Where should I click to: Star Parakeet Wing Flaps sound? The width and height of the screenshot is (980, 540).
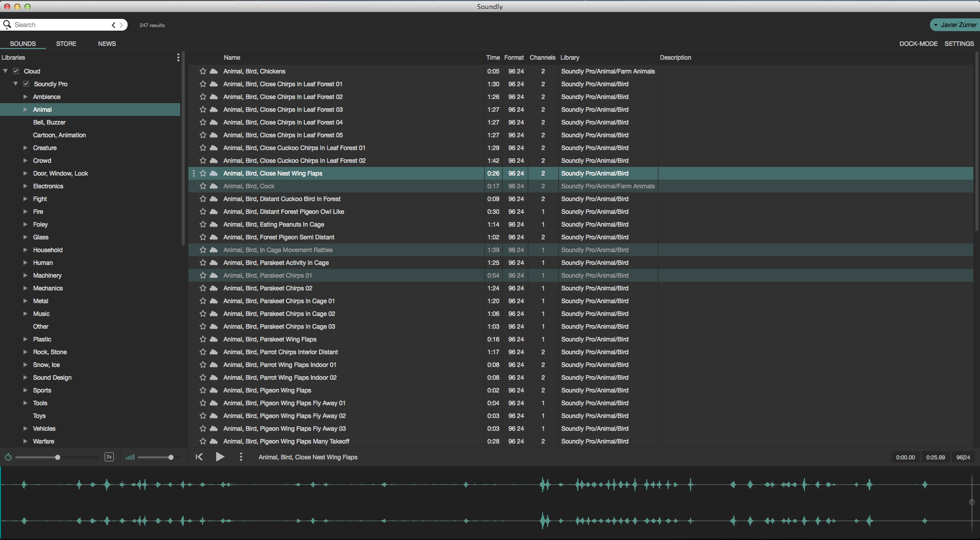203,339
